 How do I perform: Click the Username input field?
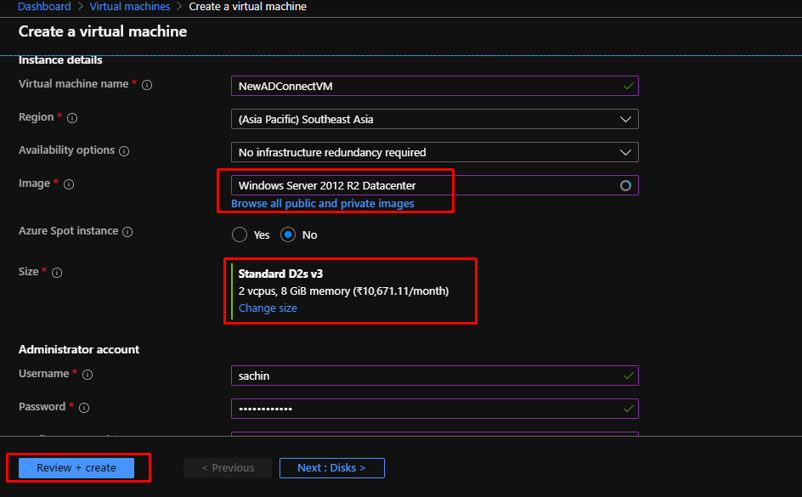[x=434, y=375]
